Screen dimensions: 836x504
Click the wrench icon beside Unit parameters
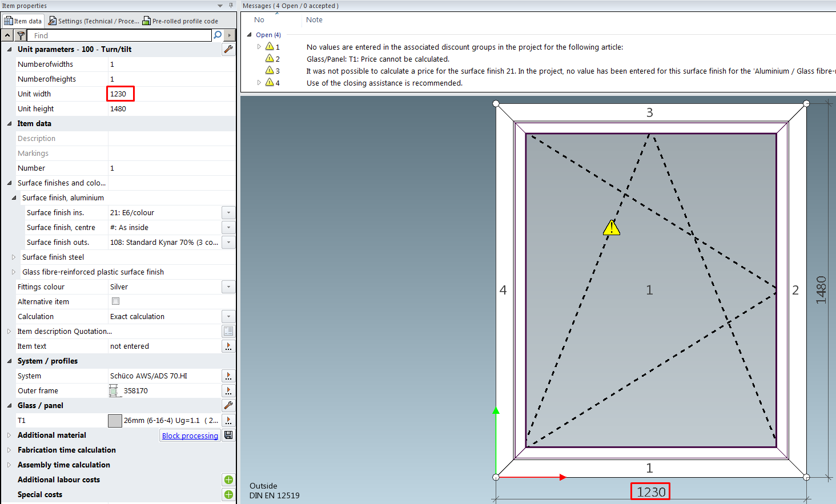(x=228, y=50)
